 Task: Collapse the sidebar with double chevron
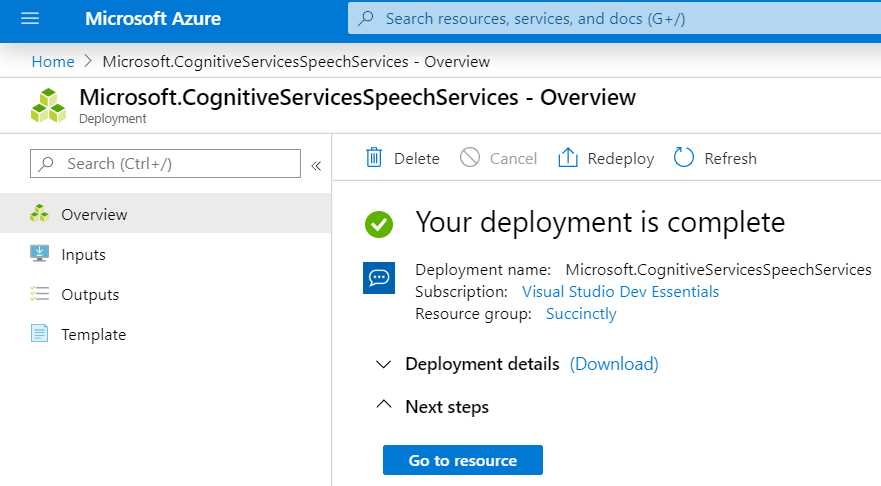pyautogui.click(x=316, y=166)
